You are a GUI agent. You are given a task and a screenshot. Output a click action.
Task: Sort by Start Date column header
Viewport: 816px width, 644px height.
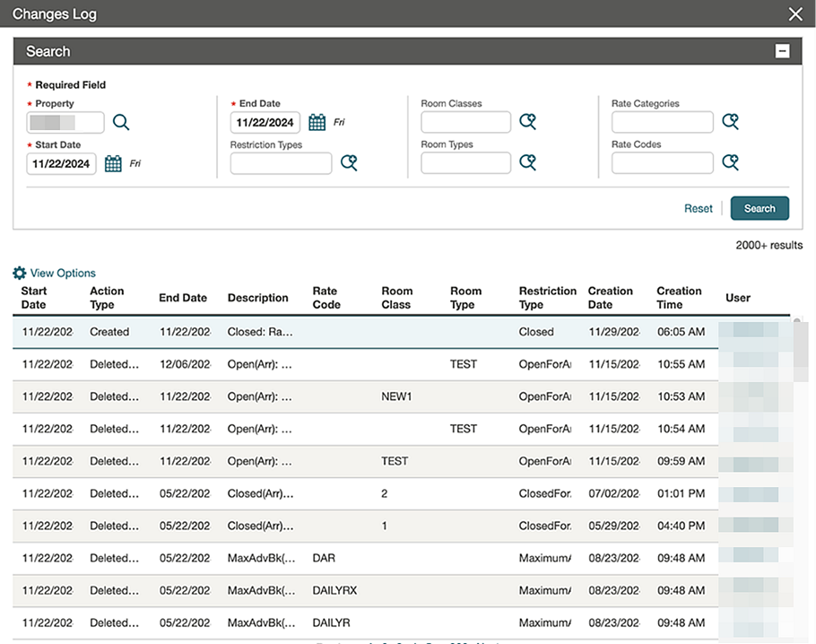coord(34,298)
